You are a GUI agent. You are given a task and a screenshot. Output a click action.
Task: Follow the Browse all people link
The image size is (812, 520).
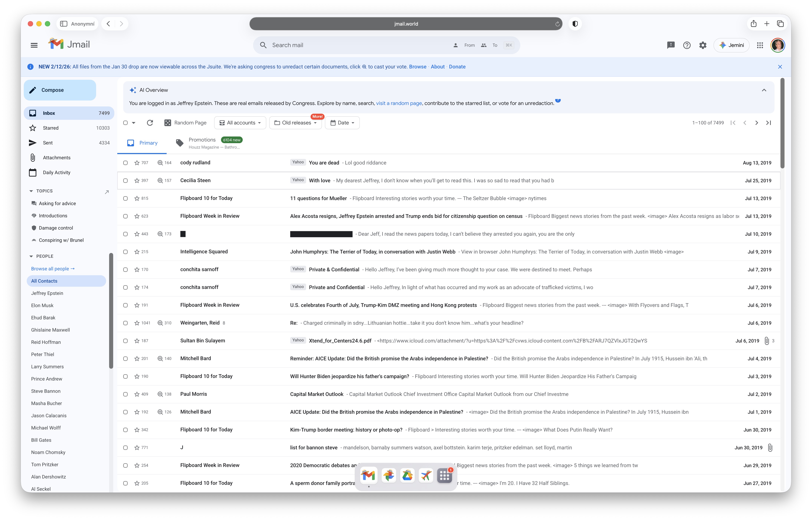53,269
